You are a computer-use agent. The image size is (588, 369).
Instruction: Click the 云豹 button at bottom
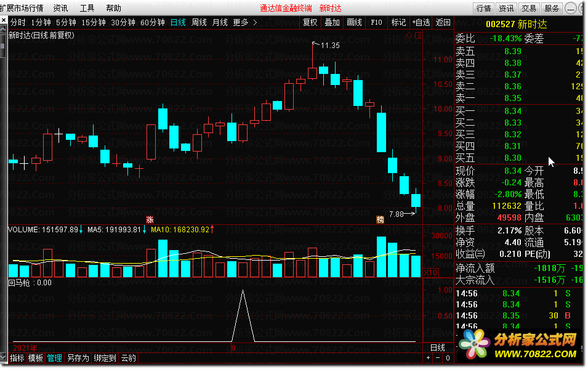tap(128, 358)
